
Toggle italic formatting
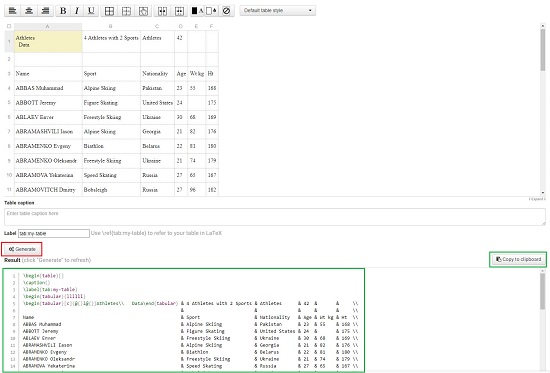(77, 11)
